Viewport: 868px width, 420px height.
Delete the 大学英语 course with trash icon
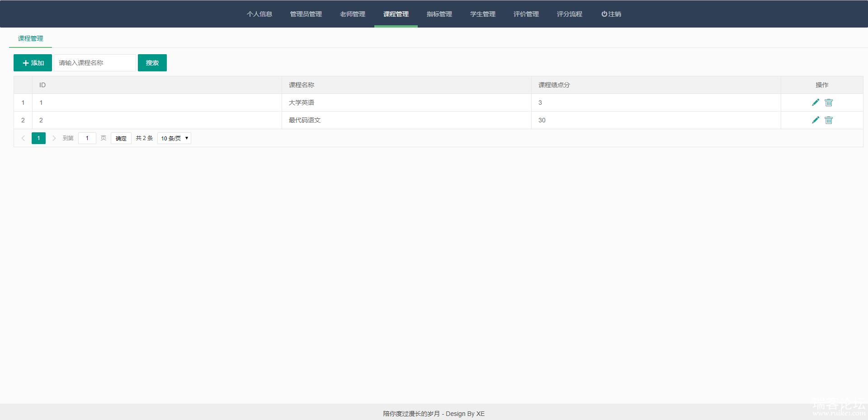click(x=829, y=103)
